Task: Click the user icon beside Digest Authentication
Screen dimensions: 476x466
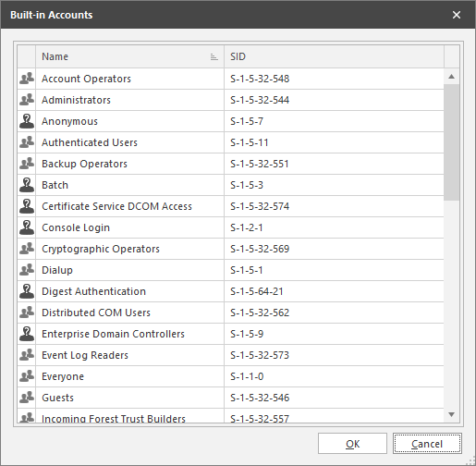Action: point(27,291)
